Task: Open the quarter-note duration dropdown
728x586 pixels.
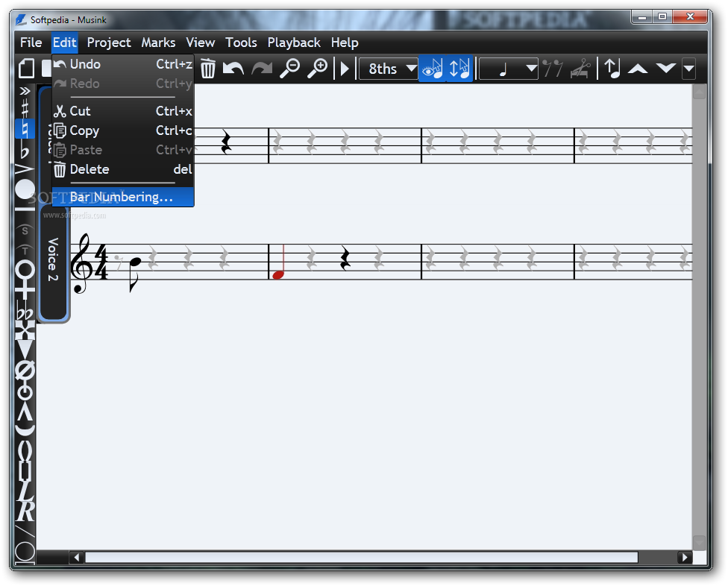Action: point(509,69)
